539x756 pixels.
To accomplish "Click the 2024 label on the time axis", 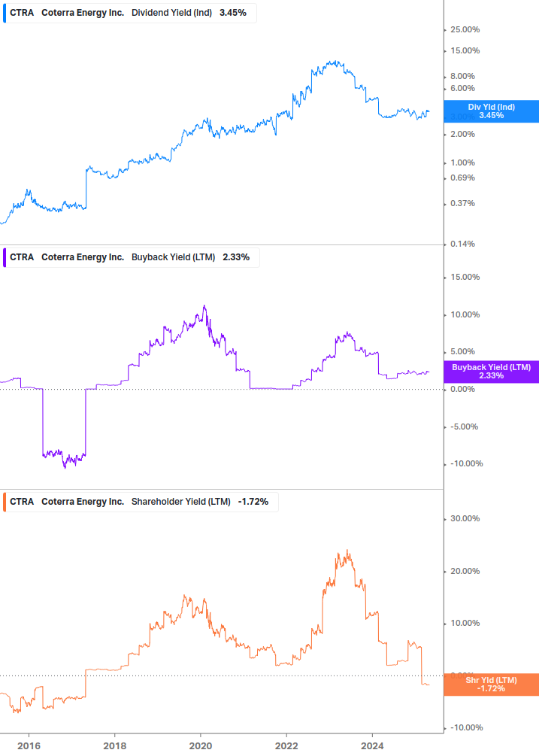I will (372, 746).
